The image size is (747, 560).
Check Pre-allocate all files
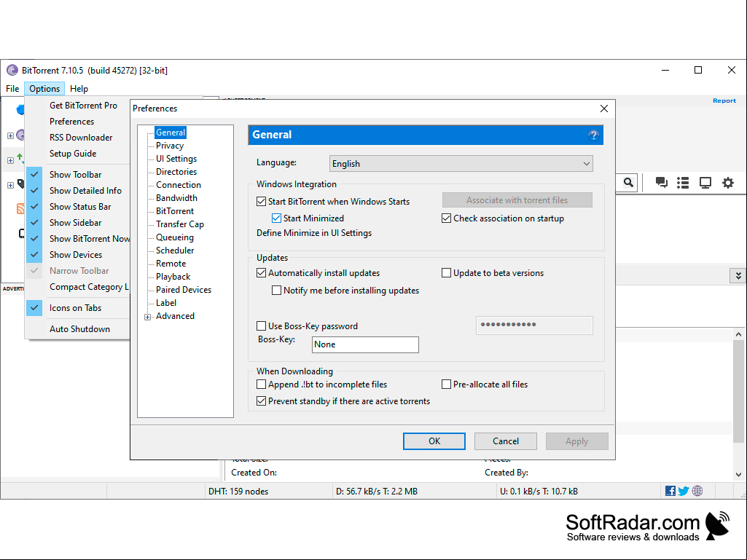pyautogui.click(x=447, y=384)
